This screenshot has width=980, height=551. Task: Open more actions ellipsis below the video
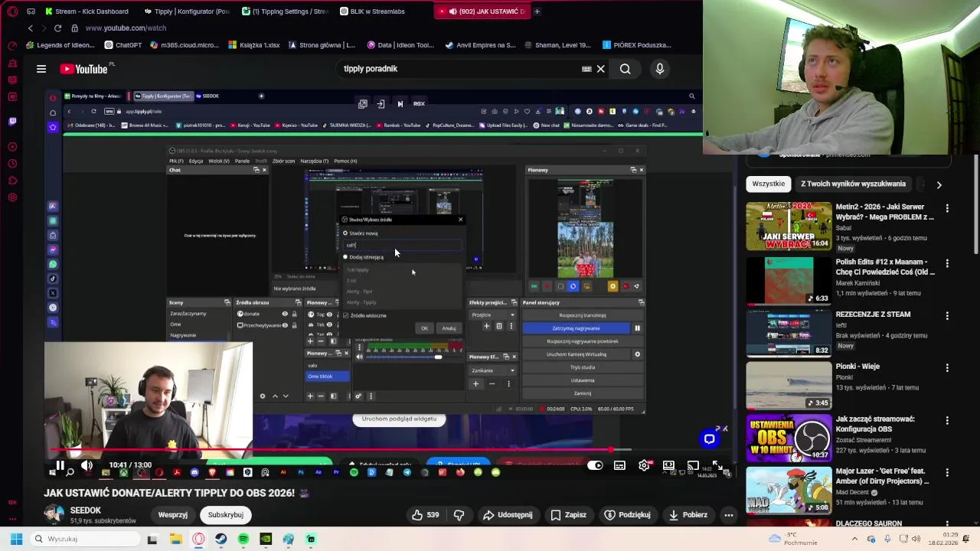tap(729, 515)
